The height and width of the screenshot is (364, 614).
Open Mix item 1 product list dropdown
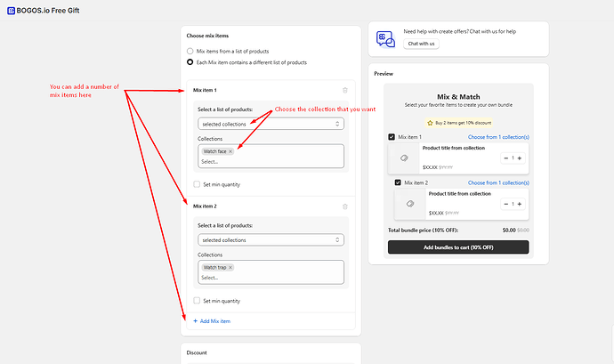coord(271,124)
